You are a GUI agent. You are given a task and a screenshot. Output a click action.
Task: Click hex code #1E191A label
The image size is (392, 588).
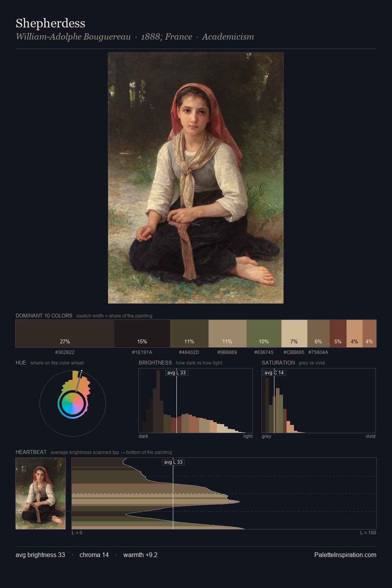(x=142, y=352)
